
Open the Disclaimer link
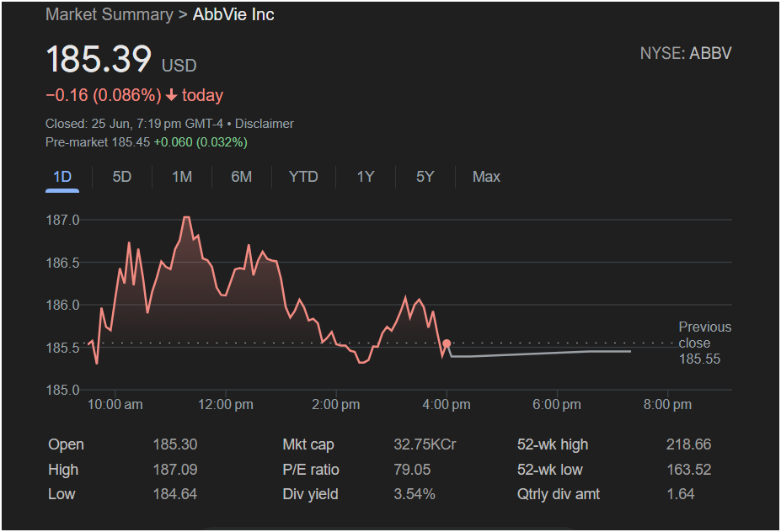tap(264, 124)
